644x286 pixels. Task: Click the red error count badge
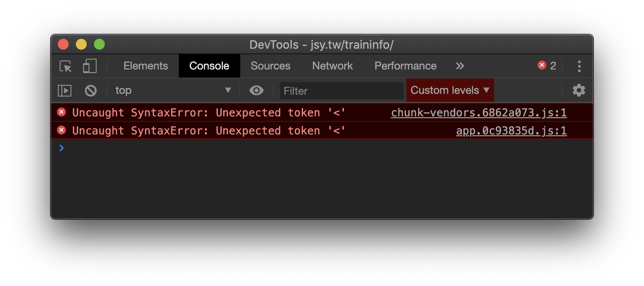[547, 66]
